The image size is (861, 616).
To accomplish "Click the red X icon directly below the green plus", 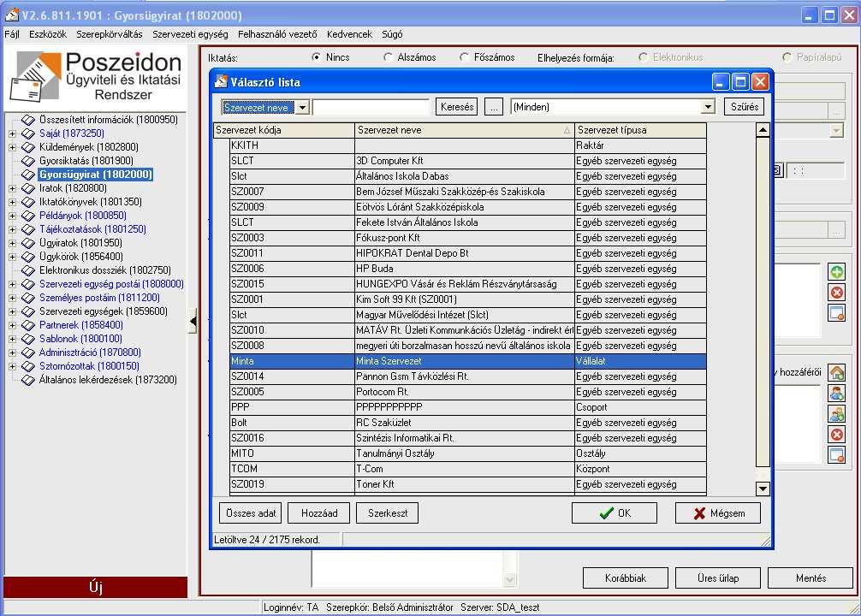I will [x=836, y=293].
